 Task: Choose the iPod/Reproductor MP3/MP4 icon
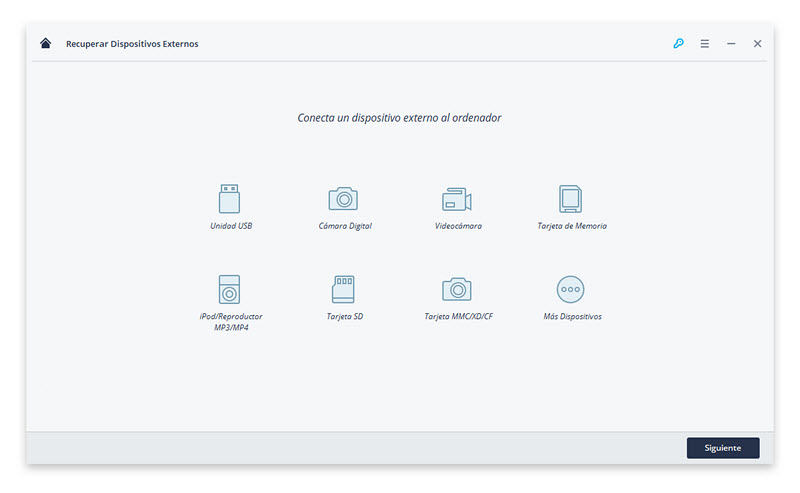tap(229, 289)
